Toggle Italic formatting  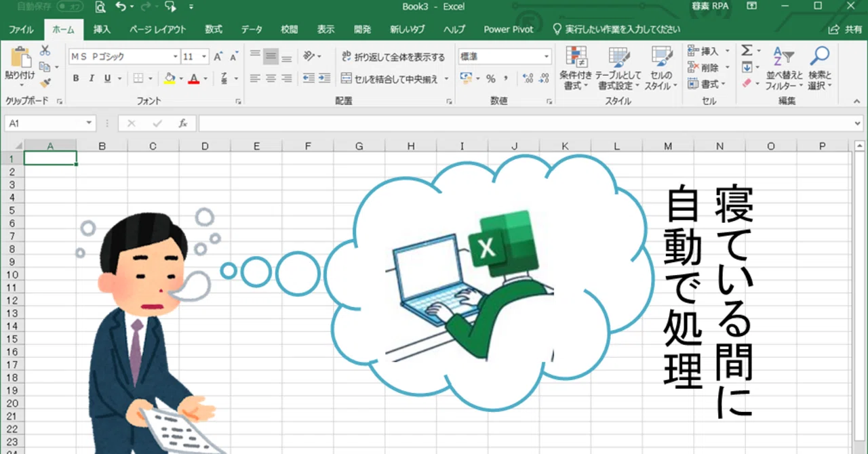click(x=92, y=79)
